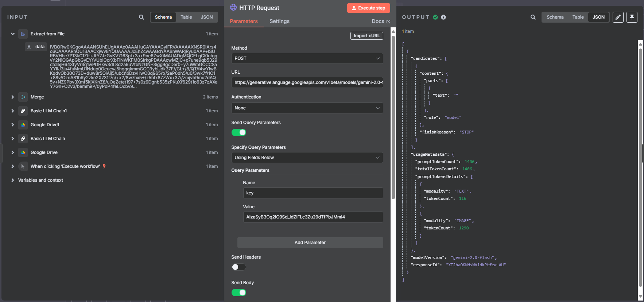Click the Add Parameter button

point(310,243)
